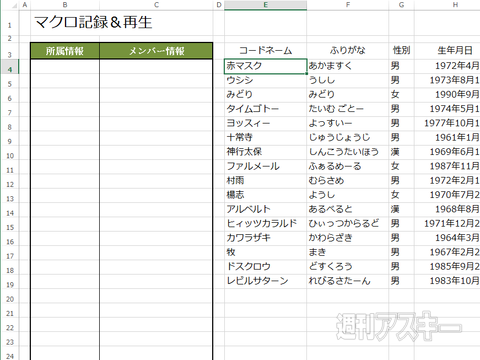
Task: Click the まき furigana cell
Action: tap(348, 252)
